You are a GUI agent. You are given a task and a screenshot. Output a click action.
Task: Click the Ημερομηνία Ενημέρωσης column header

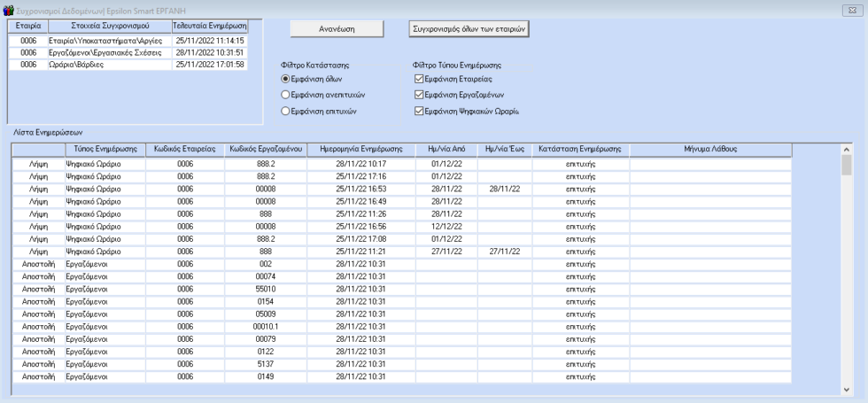pyautogui.click(x=360, y=150)
